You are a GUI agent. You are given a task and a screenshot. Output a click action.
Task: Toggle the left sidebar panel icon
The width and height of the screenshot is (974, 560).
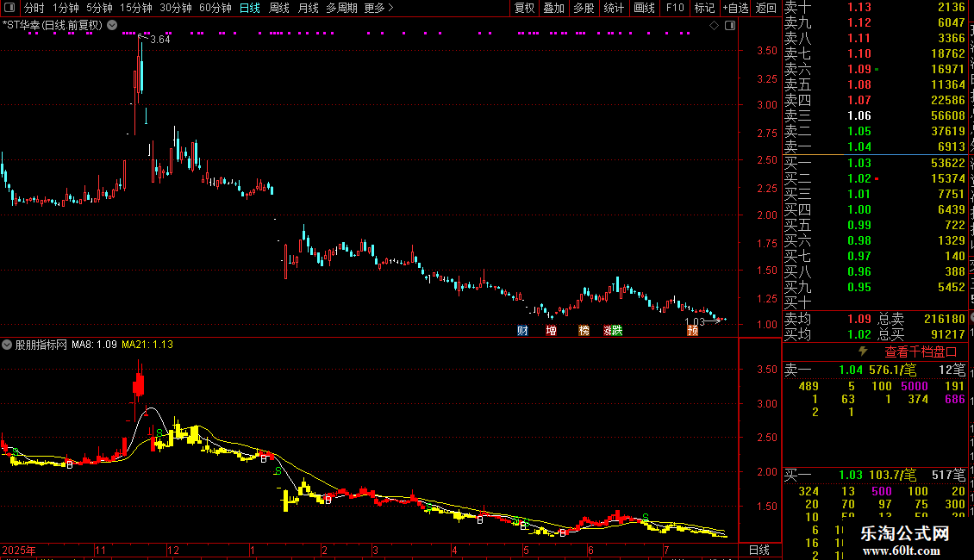pyautogui.click(x=9, y=8)
